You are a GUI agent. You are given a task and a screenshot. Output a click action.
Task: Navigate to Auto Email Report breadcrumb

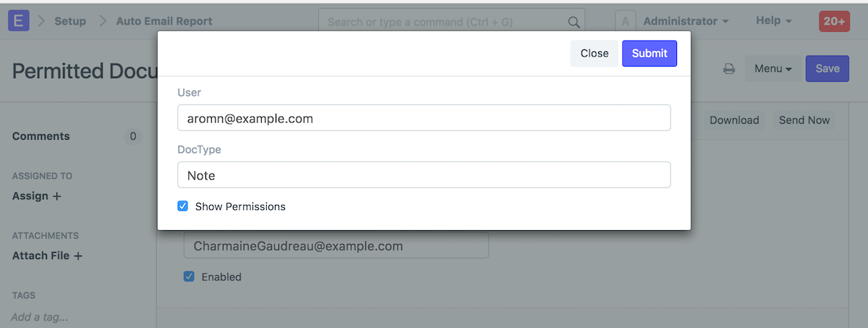click(164, 21)
